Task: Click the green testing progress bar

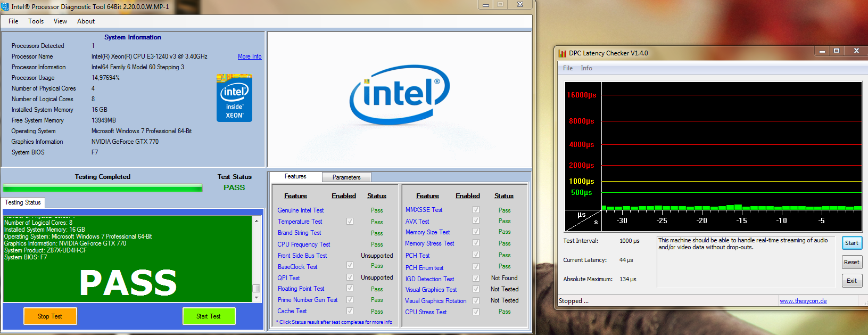Action: [103, 188]
